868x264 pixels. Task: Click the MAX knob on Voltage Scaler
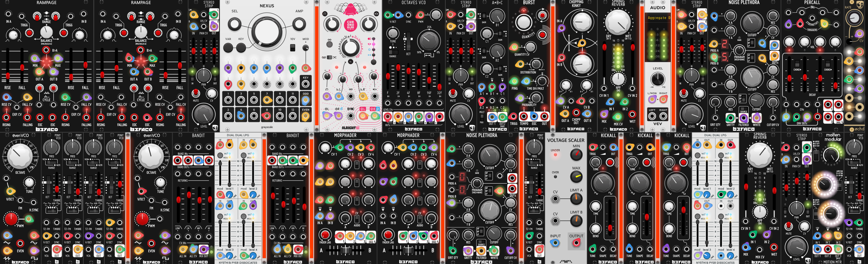[576, 176]
